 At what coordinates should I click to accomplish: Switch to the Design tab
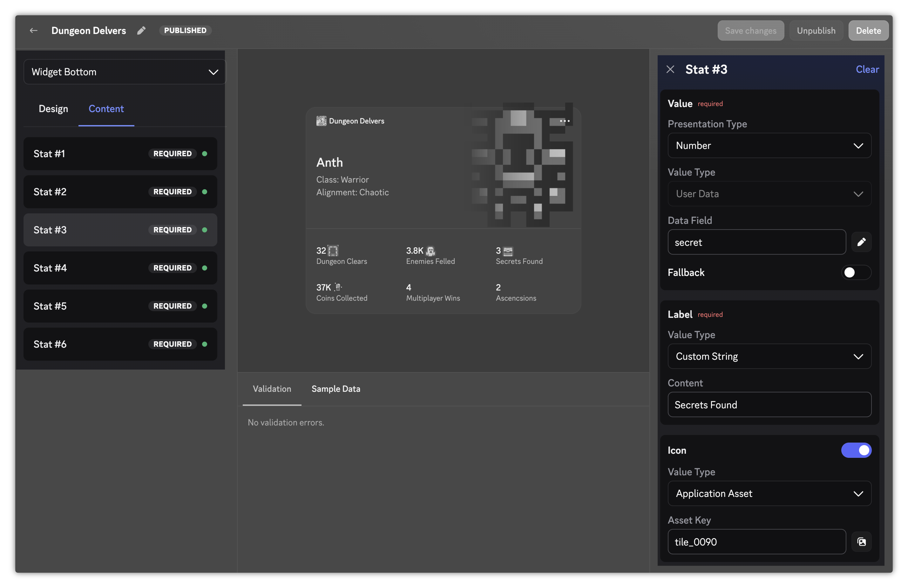[x=53, y=109]
